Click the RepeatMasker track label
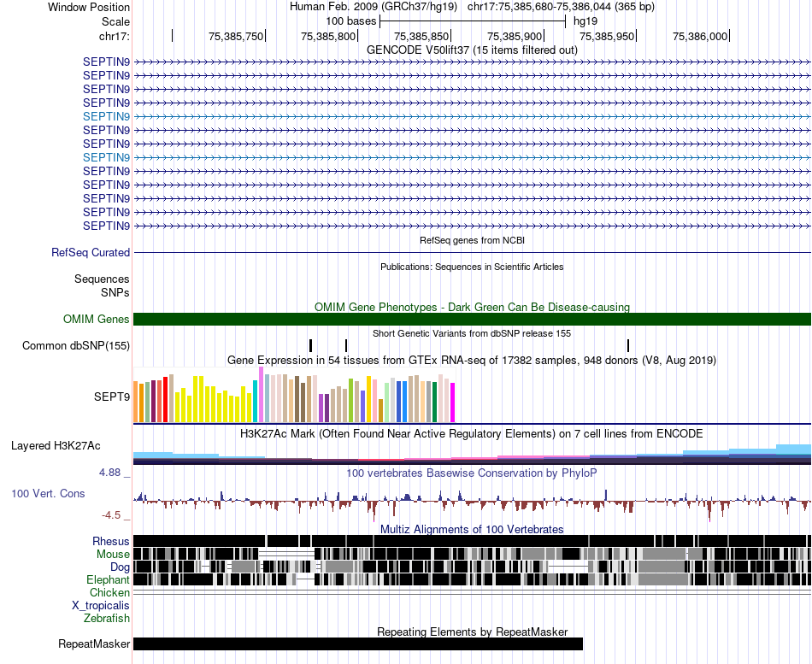 click(x=94, y=643)
